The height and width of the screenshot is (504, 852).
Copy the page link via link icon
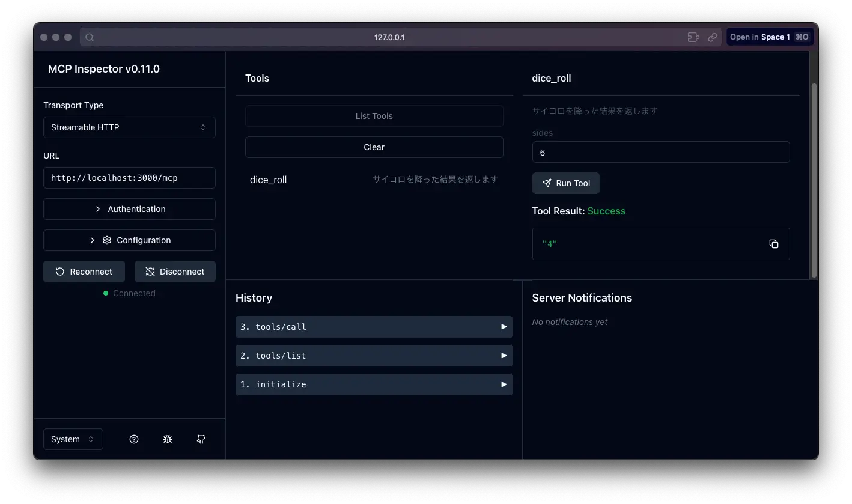point(713,37)
